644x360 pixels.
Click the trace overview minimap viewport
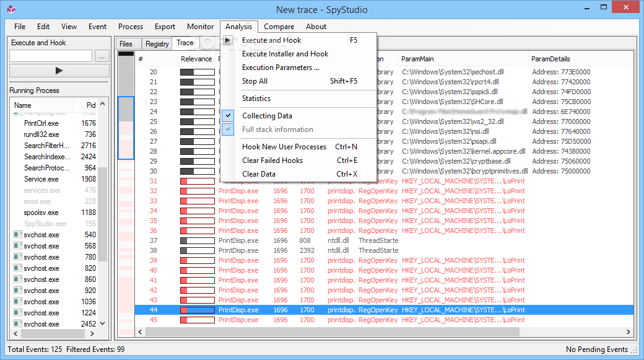(x=126, y=128)
